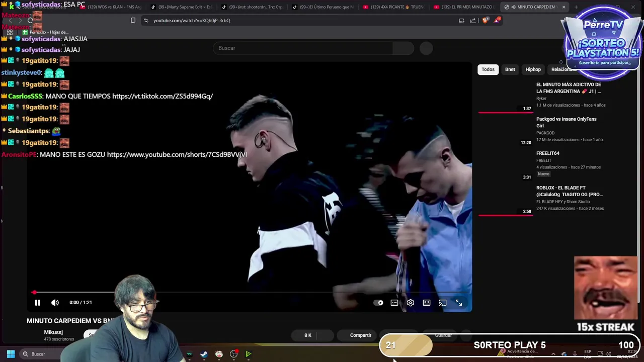The width and height of the screenshot is (644, 362).
Task: Click the YouTube search field Buscar
Action: point(303,48)
